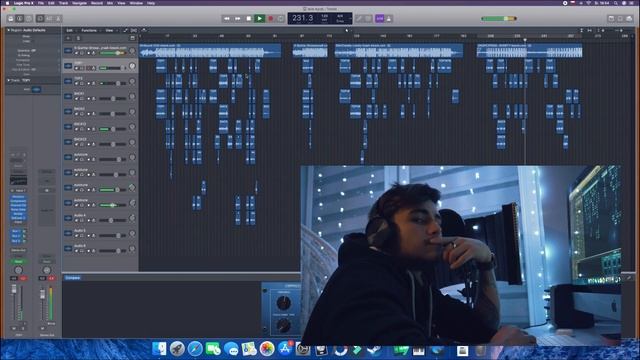Click the position display reading 231.3
The image size is (640, 360).
[x=302, y=18]
